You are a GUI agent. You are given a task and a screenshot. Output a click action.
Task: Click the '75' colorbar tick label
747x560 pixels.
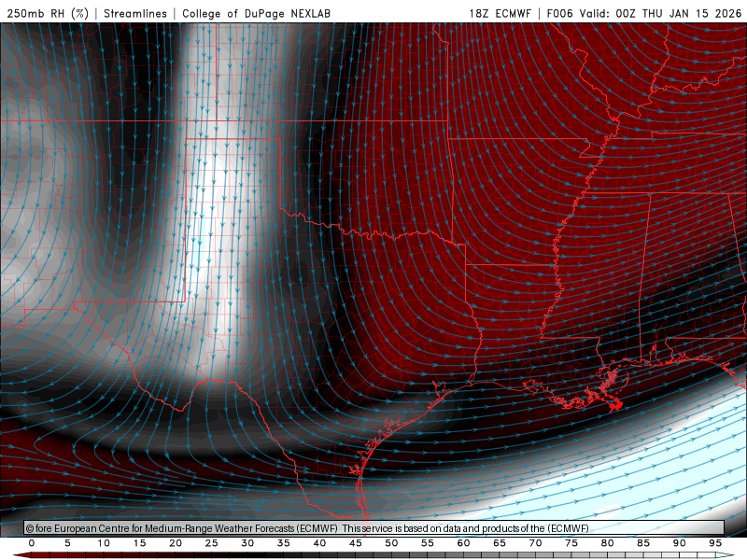tap(571, 543)
